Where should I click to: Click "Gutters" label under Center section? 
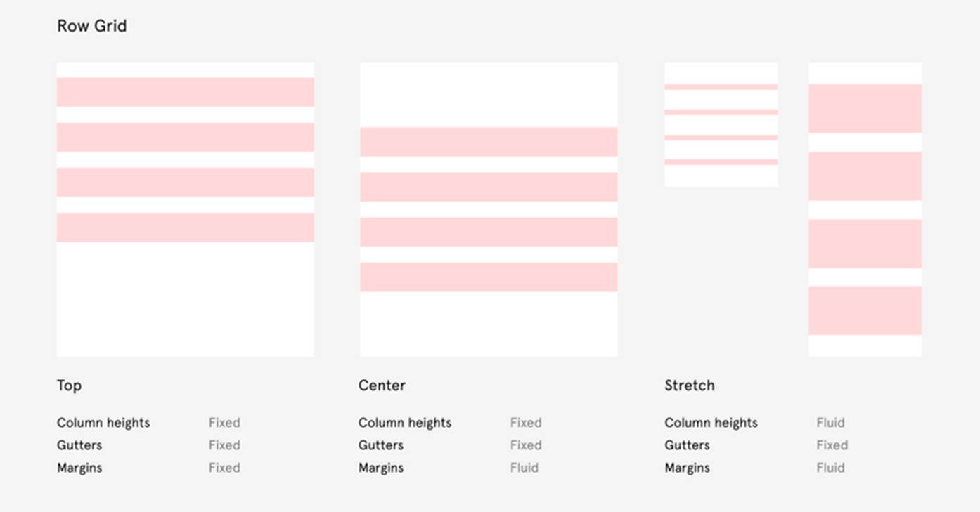coord(380,445)
